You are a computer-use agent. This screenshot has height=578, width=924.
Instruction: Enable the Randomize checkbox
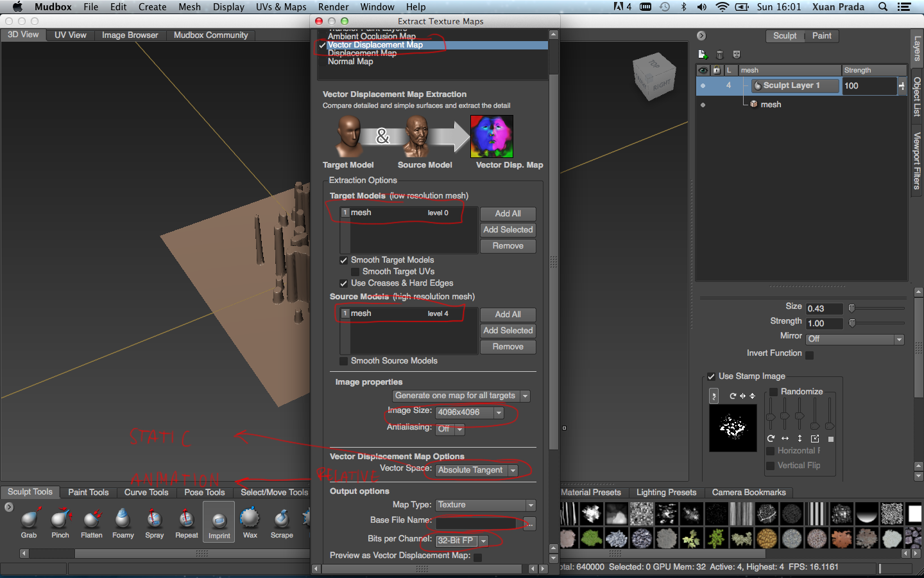pyautogui.click(x=773, y=392)
